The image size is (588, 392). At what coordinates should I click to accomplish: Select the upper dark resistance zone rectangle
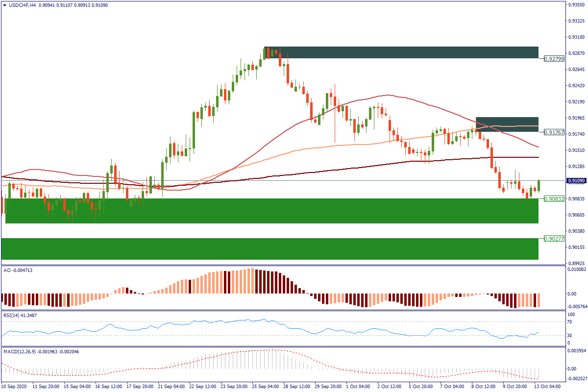click(402, 52)
